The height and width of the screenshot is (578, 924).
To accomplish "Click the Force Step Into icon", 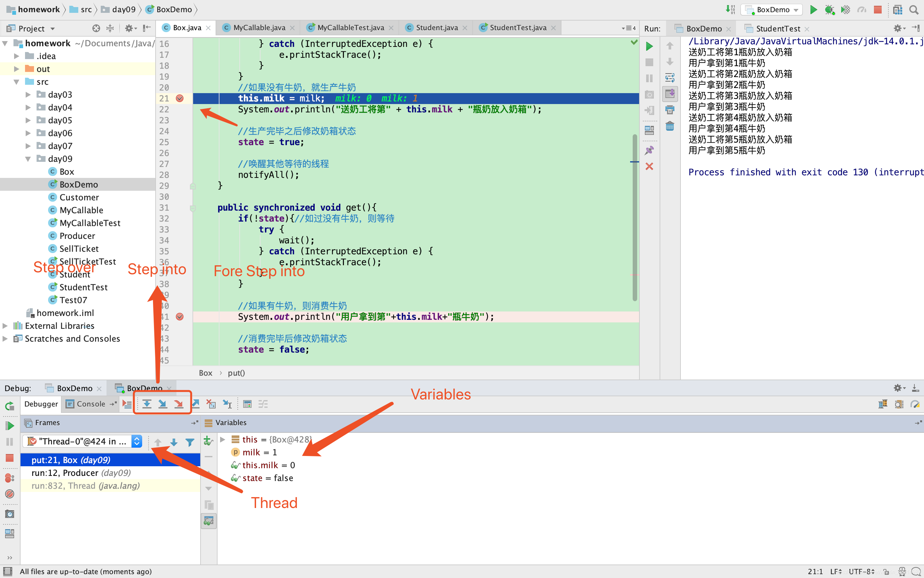I will tap(179, 404).
